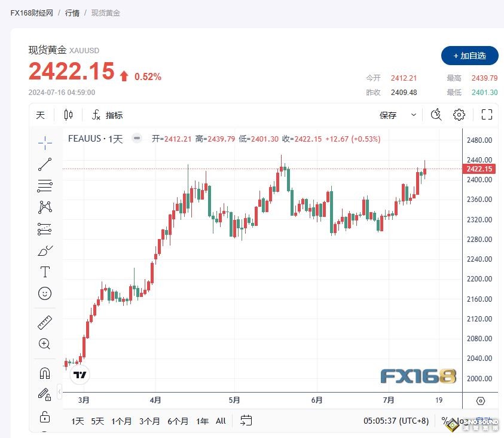Open price axis settings hexagon icon
Screen dimensions: 504x438
point(480,401)
